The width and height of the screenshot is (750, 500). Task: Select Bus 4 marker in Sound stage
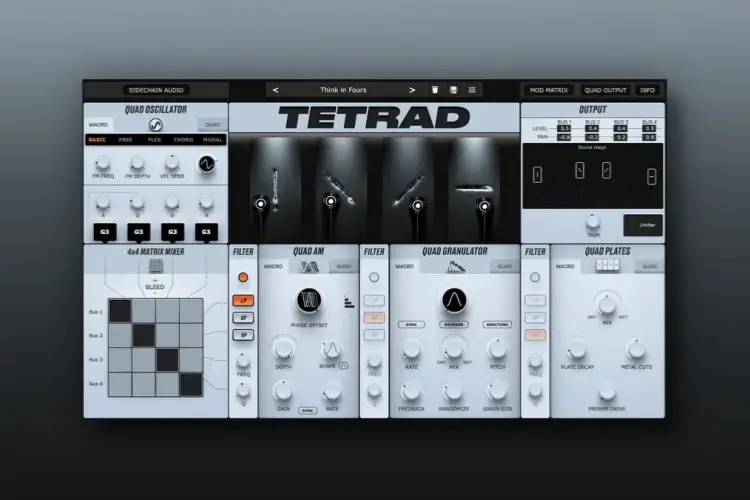(x=651, y=177)
